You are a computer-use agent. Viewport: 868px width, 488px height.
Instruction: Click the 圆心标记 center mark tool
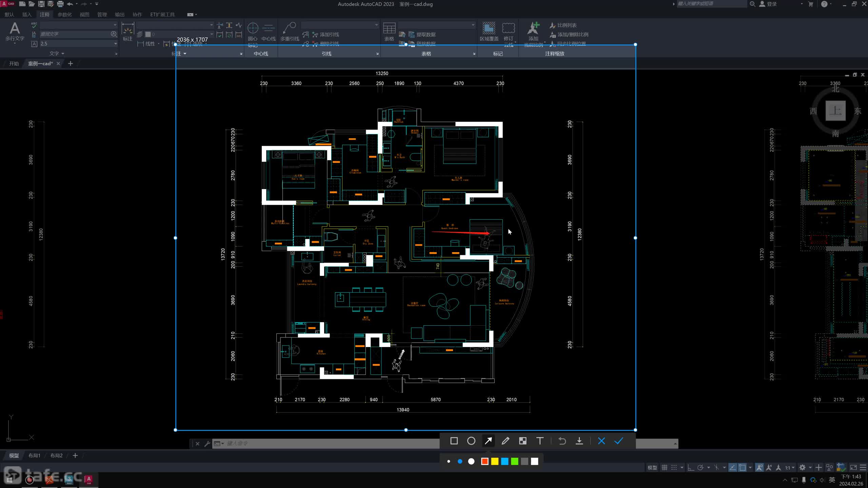(x=253, y=34)
